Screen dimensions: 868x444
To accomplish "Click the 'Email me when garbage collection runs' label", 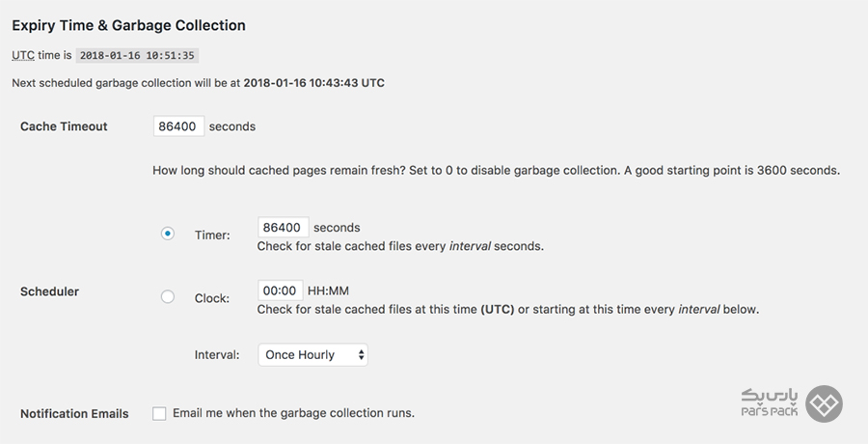I will (x=293, y=413).
